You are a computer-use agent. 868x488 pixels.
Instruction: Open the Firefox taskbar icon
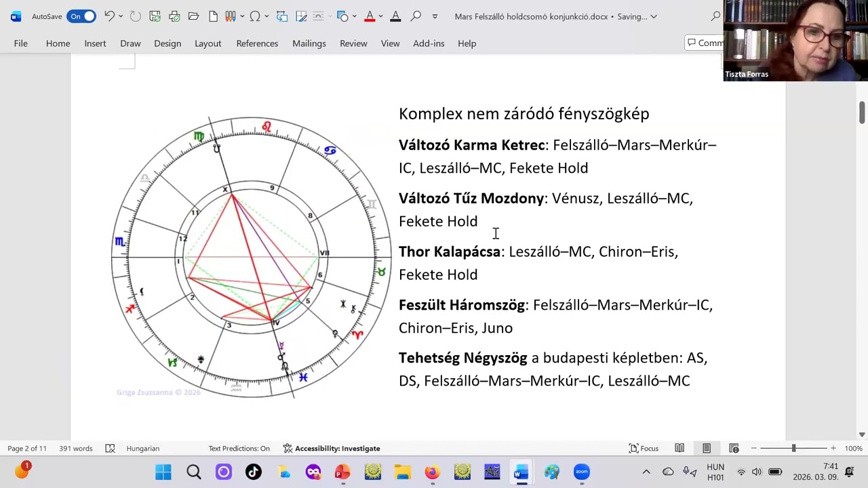[432, 472]
